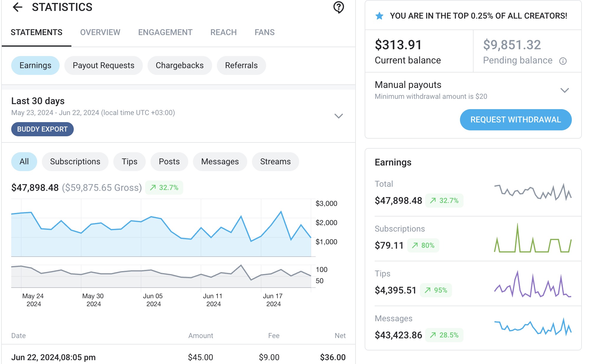This screenshot has width=596, height=364.
Task: Show only Streams earnings
Action: (275, 161)
